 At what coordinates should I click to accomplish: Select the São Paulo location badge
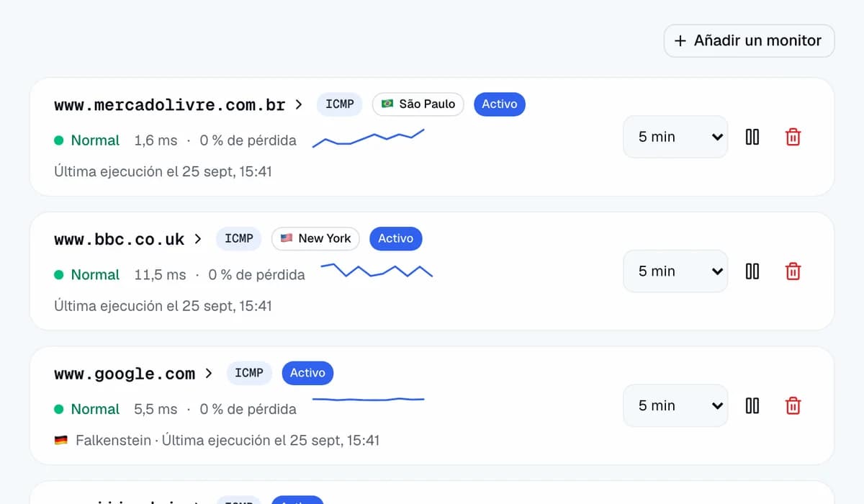click(x=418, y=104)
